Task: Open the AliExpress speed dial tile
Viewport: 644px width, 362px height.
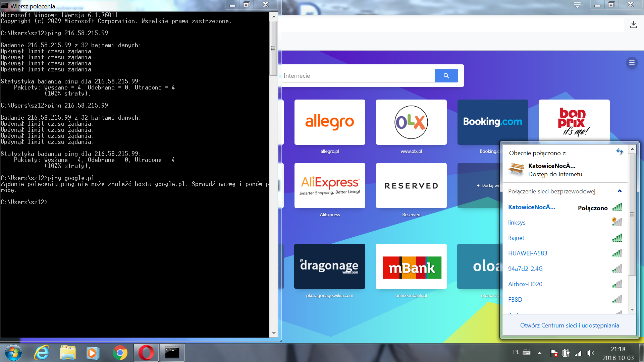Action: [330, 186]
